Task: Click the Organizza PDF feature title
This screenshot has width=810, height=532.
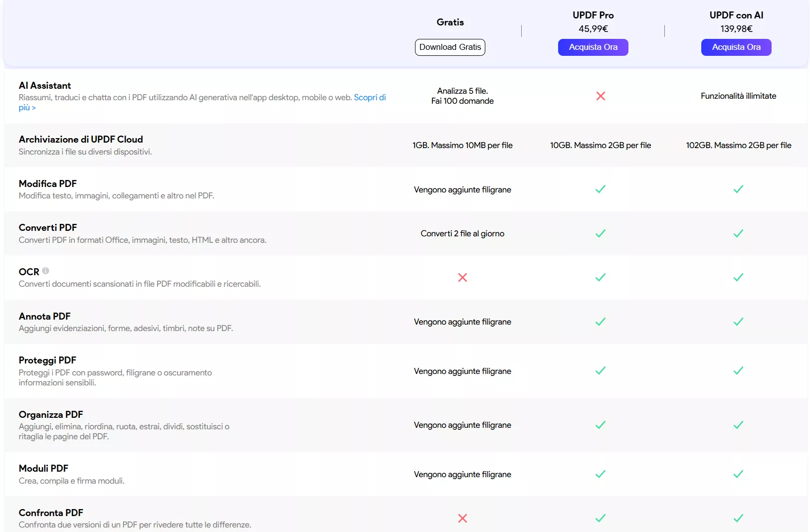Action: [51, 415]
